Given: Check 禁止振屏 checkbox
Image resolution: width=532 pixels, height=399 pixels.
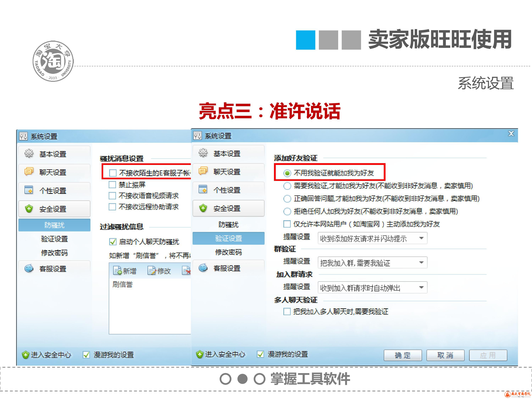Looking at the screenshot, I should (x=112, y=185).
